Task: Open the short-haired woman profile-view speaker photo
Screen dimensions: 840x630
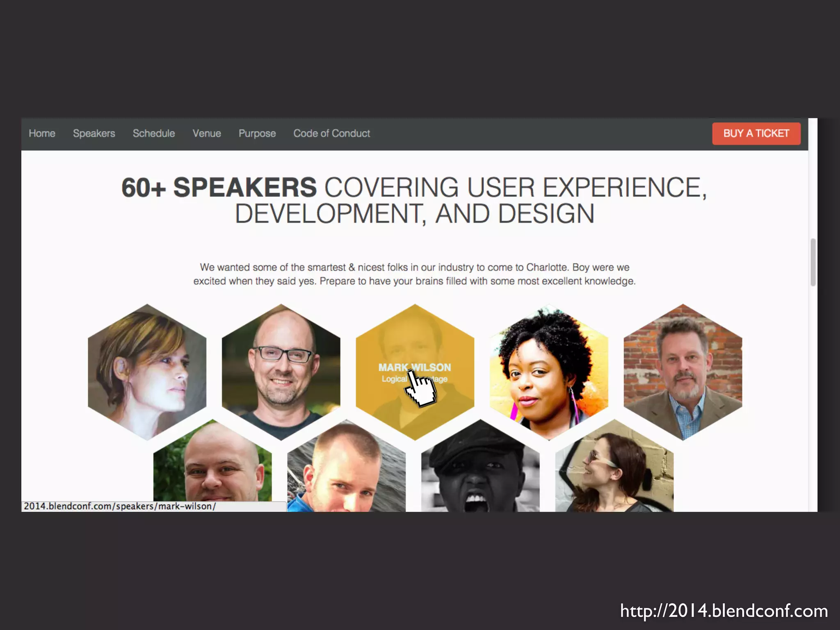Action: (x=147, y=372)
